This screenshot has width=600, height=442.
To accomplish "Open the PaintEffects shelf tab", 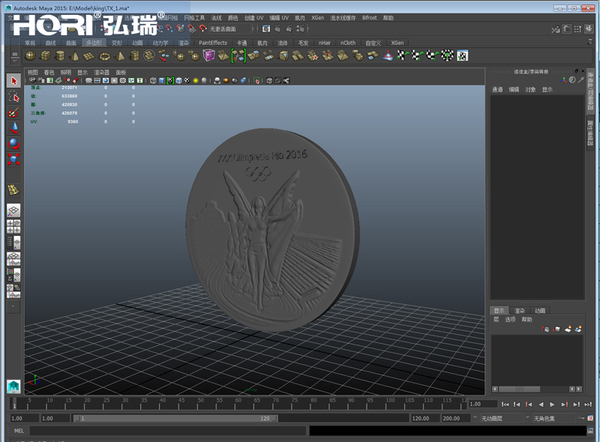I will click(x=213, y=43).
